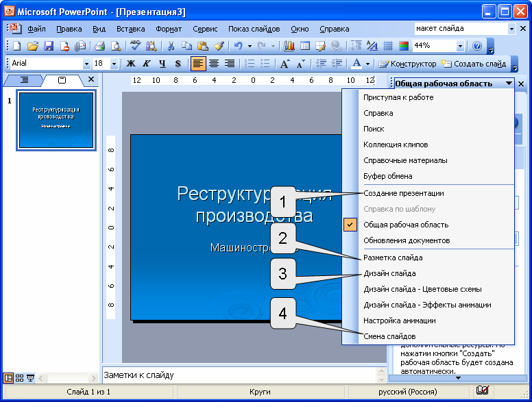Save the presentation with the floppy icon
The height and width of the screenshot is (402, 532).
pyautogui.click(x=49, y=46)
